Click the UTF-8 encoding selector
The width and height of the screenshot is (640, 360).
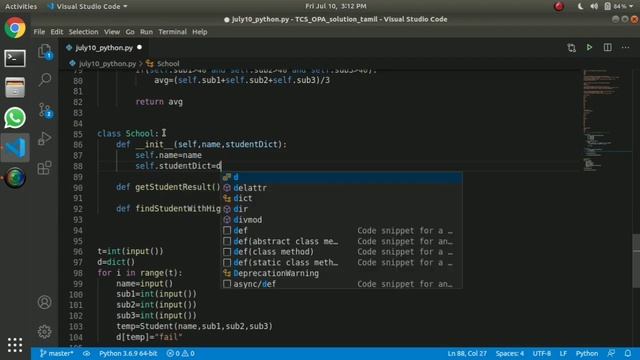(x=542, y=353)
